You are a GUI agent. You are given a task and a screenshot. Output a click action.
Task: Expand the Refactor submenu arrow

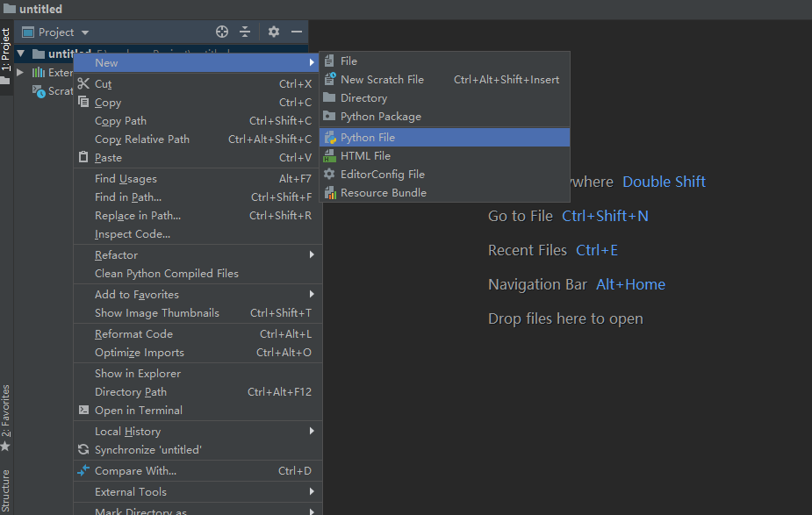point(312,254)
